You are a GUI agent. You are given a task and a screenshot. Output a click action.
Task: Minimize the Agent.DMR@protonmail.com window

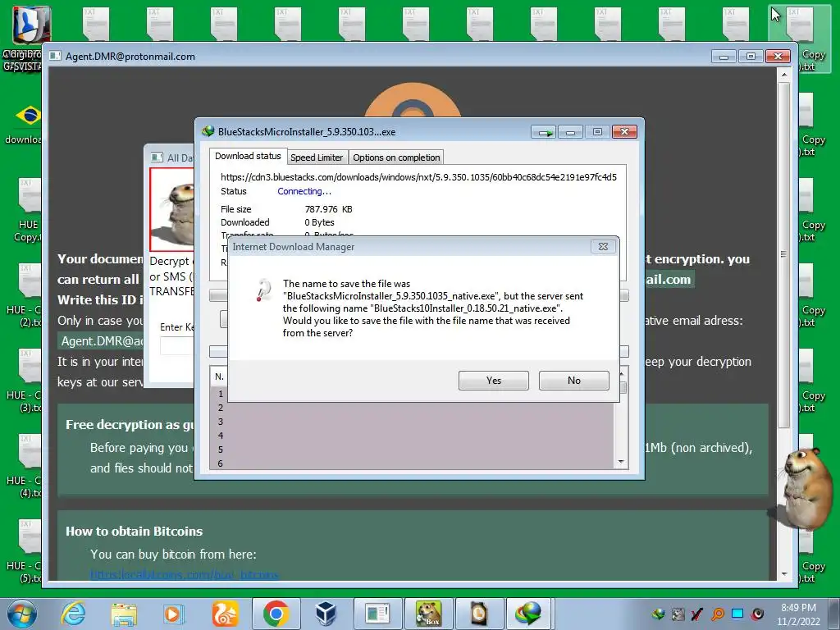[x=724, y=57]
